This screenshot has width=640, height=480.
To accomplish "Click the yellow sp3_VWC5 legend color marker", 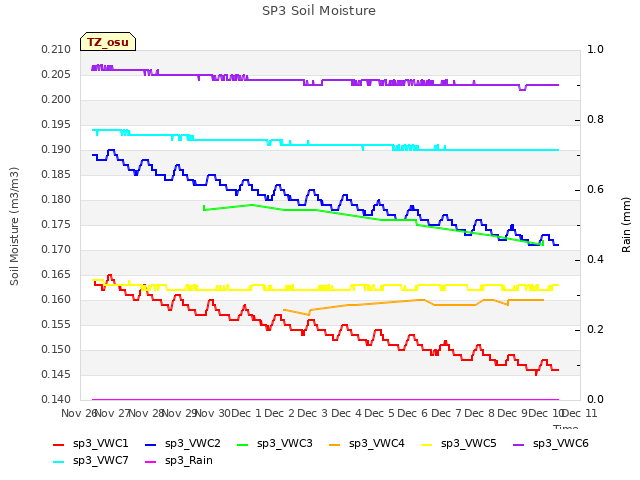I will click(427, 444).
